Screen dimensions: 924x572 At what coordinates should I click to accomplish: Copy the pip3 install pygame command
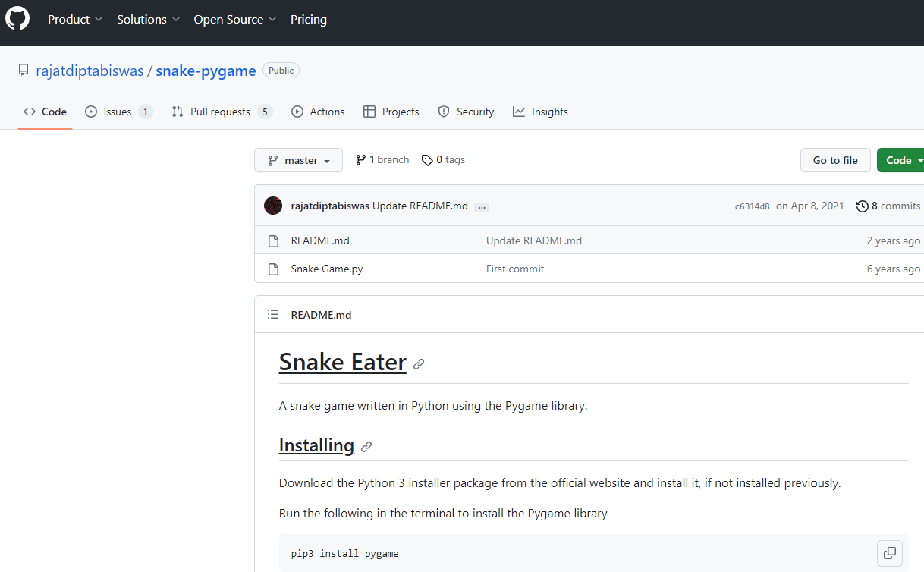click(x=890, y=553)
